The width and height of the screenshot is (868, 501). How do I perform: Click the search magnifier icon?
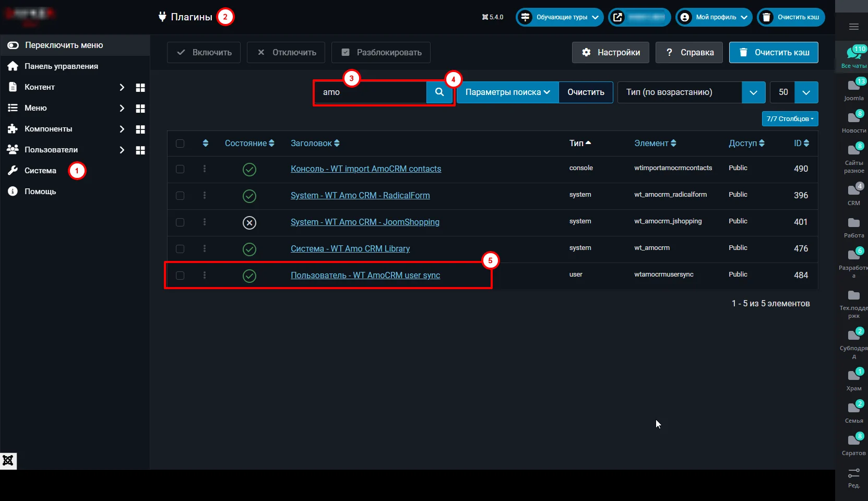[439, 92]
